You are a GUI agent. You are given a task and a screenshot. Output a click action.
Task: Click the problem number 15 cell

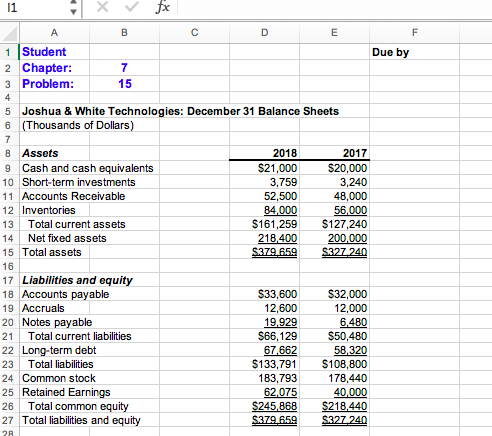pyautogui.click(x=125, y=84)
